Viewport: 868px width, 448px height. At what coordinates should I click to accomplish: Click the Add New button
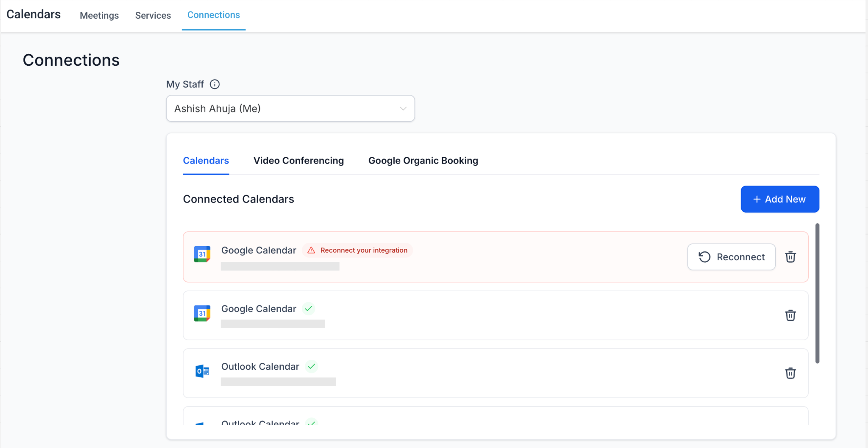pos(780,199)
